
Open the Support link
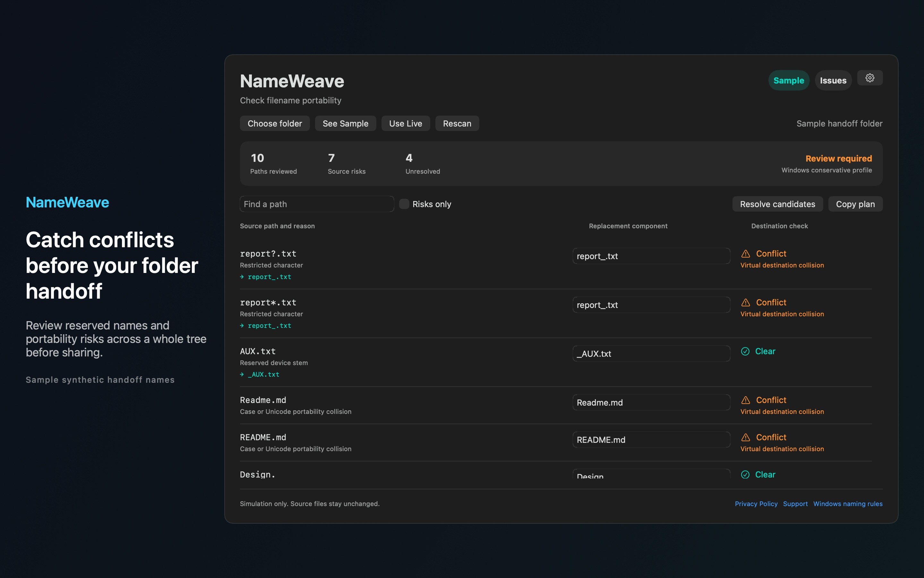click(x=795, y=504)
